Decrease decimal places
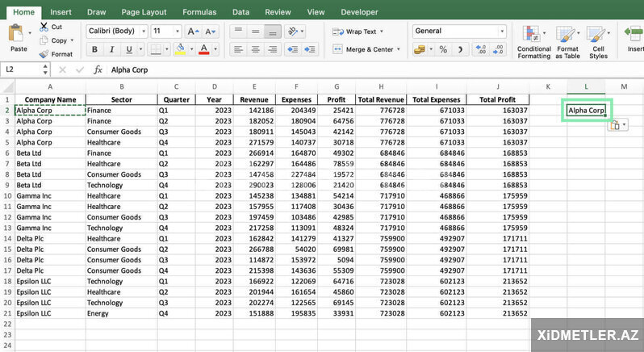 click(498, 50)
